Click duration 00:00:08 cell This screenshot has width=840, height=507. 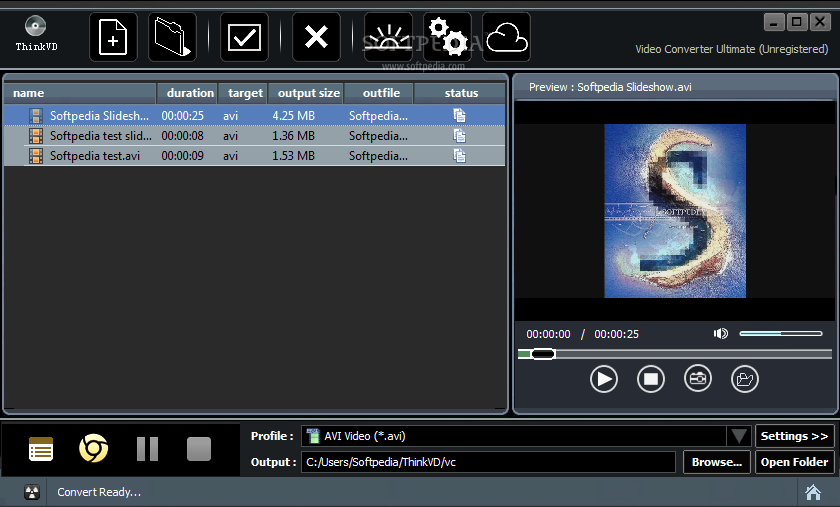point(183,136)
